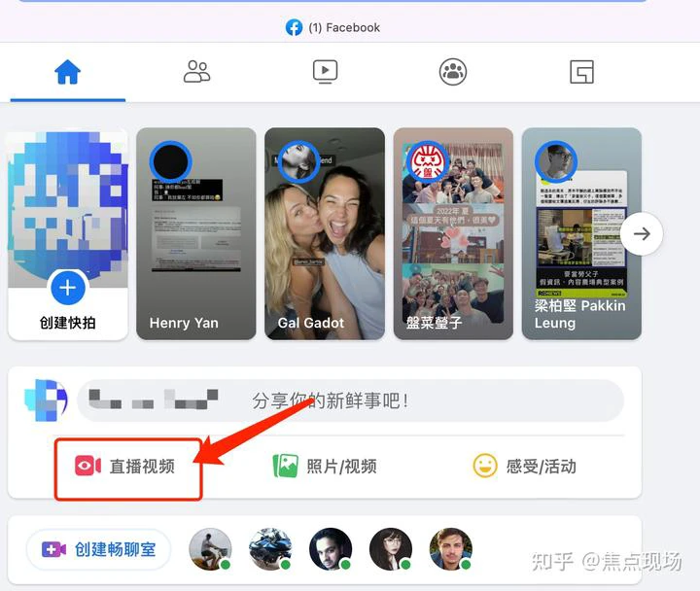Select the dark-haired man contact avatar
Image resolution: width=700 pixels, height=591 pixels.
click(x=331, y=549)
